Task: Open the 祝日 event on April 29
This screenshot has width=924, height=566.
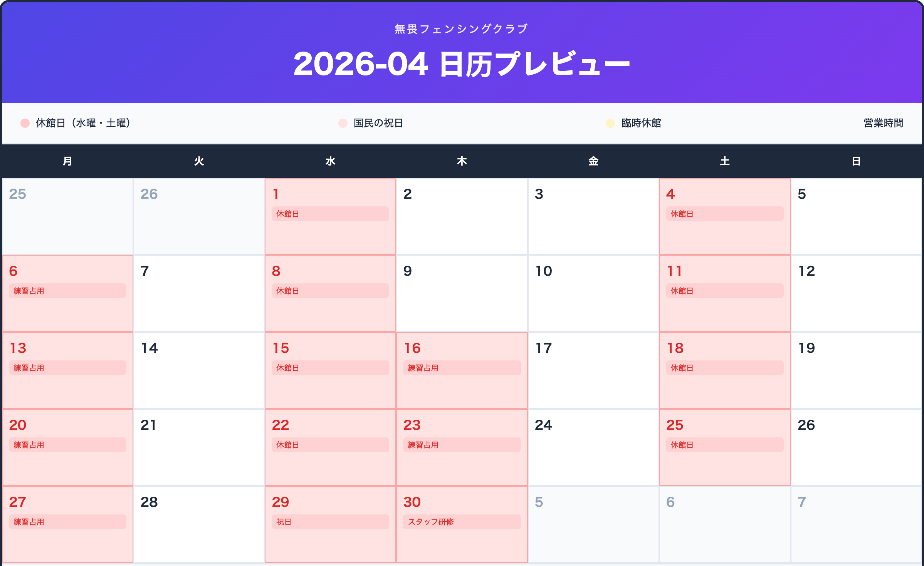Action: pos(330,522)
